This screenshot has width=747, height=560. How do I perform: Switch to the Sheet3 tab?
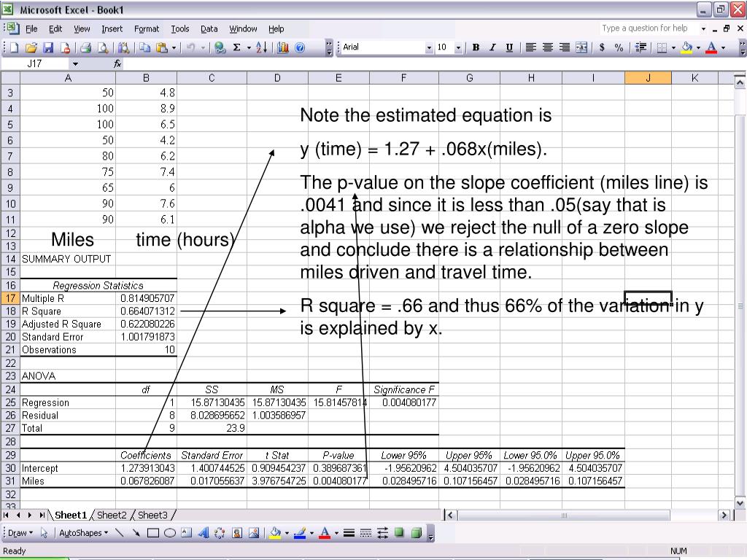[x=152, y=516]
